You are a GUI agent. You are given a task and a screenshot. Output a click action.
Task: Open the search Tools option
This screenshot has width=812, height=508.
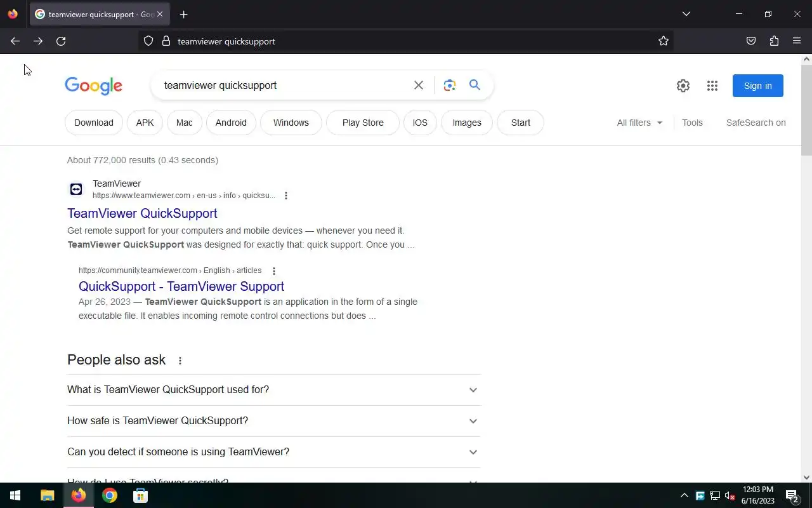coord(692,123)
